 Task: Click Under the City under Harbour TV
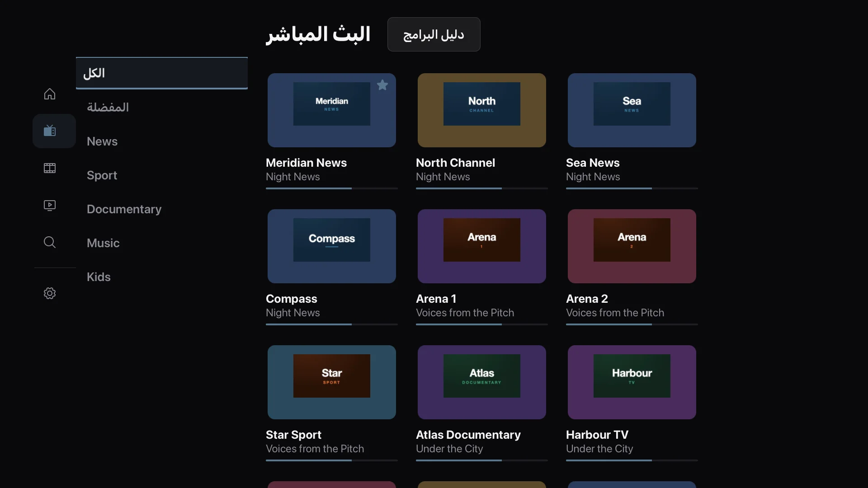click(599, 449)
